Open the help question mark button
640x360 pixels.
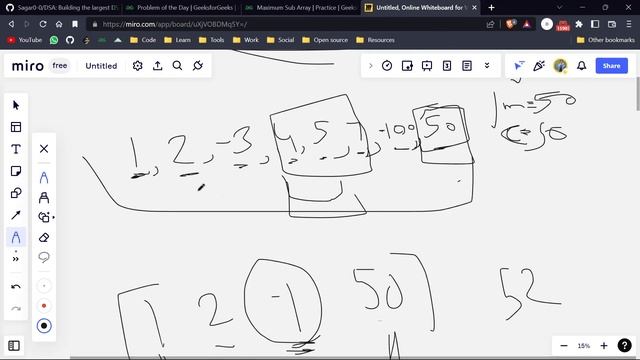point(624,345)
